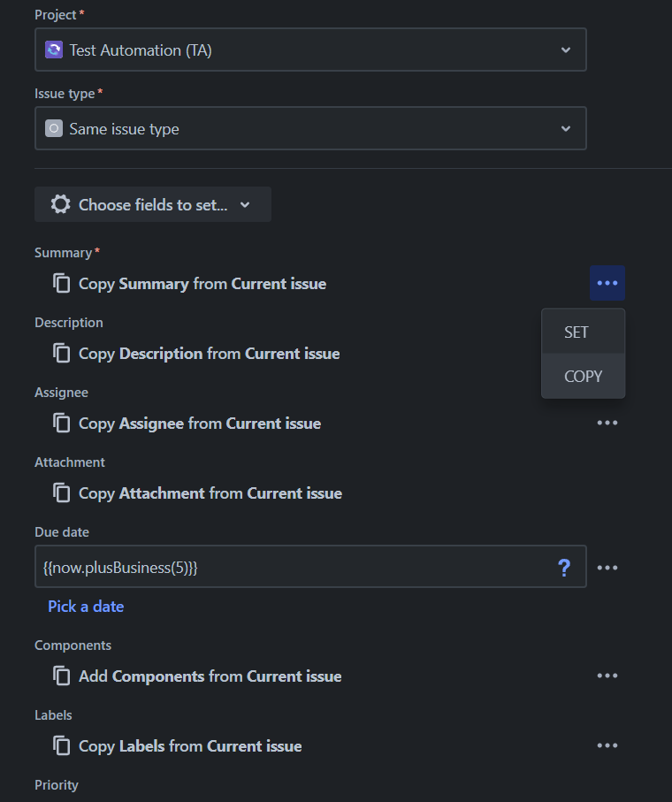Click the copy icon beside Labels field
Screen dimensions: 672x802
[62, 746]
